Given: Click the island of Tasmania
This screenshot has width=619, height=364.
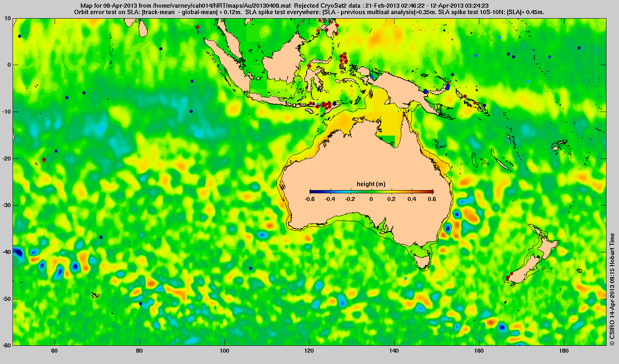Looking at the screenshot, I should tap(422, 261).
